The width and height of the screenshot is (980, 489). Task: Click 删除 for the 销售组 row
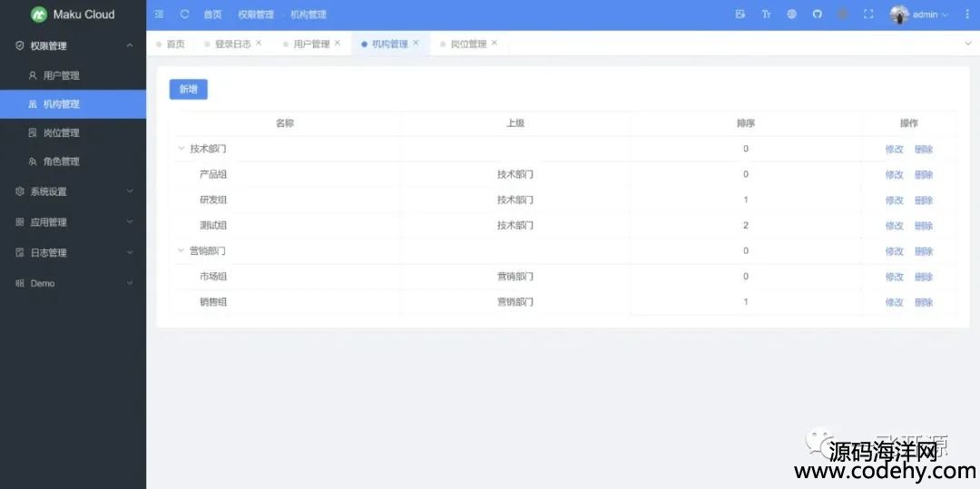tap(924, 302)
